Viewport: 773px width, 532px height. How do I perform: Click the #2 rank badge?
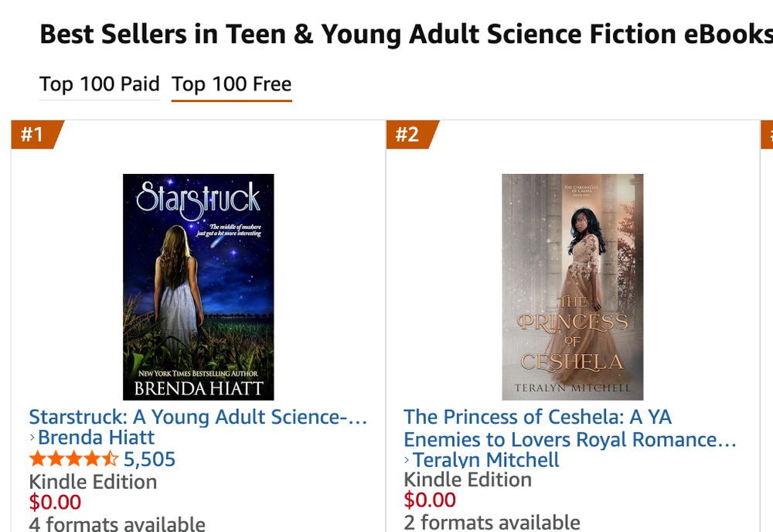coord(407,135)
